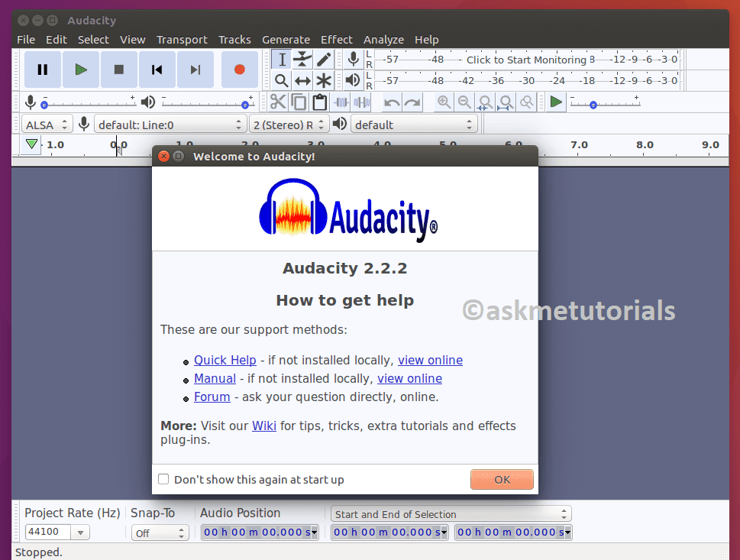Click the Project Rate 44100 input field
Image resolution: width=740 pixels, height=560 pixels.
pyautogui.click(x=49, y=532)
